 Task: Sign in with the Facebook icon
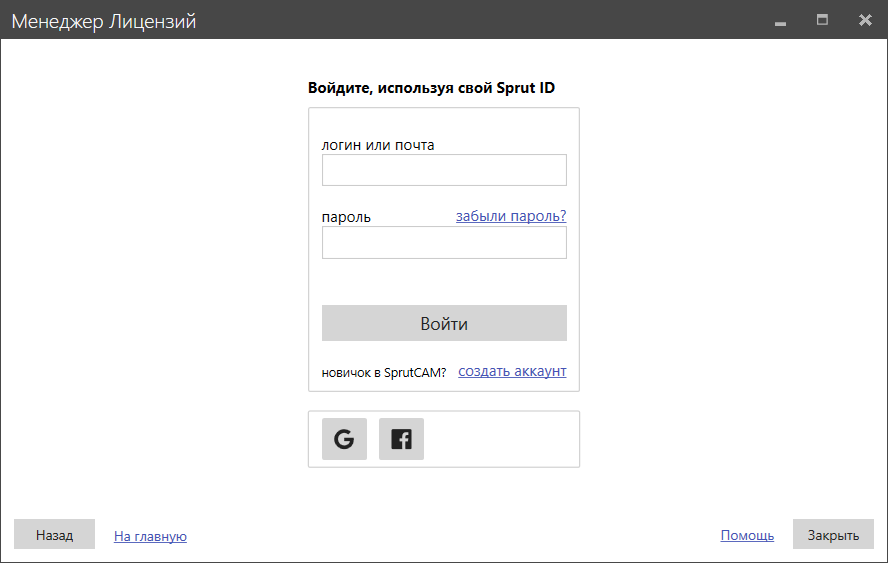(x=401, y=439)
